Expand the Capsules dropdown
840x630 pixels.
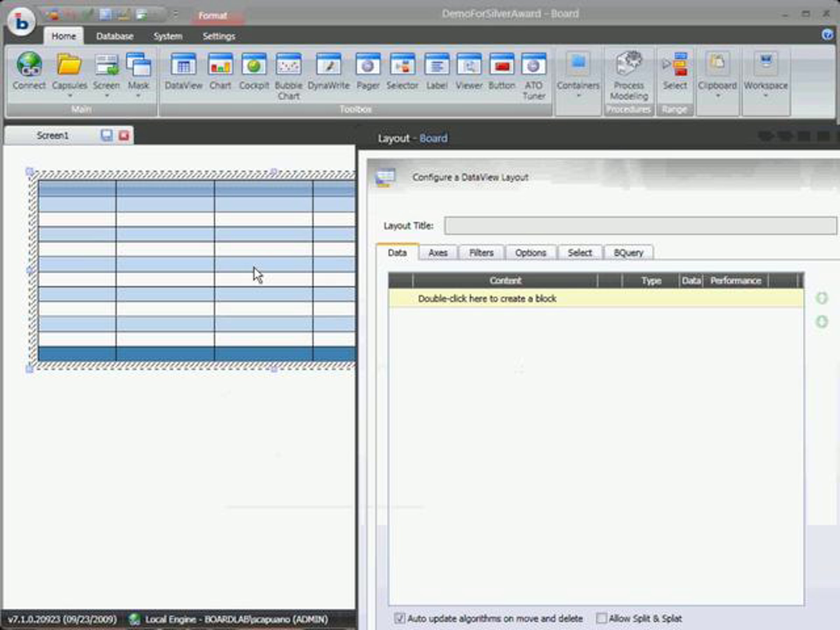pos(70,75)
